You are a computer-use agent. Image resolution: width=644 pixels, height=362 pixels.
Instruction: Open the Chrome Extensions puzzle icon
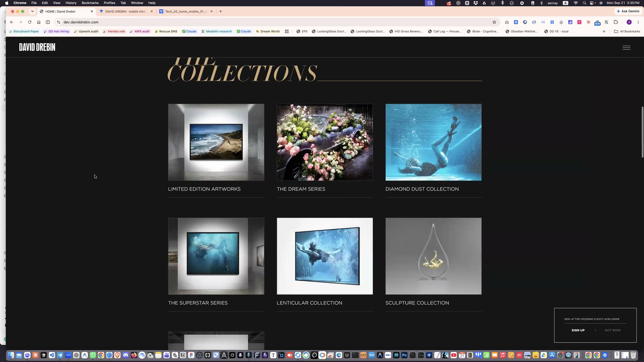click(616, 22)
